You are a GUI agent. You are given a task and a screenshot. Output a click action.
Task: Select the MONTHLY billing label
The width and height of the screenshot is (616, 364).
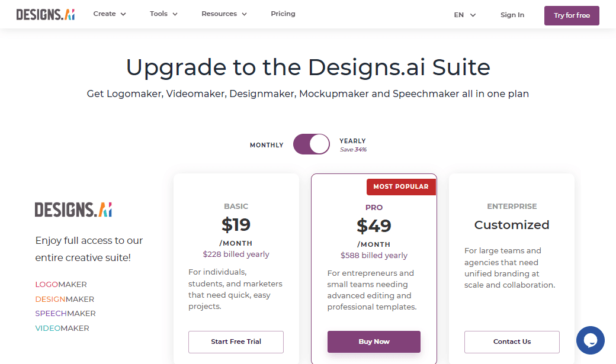click(267, 145)
